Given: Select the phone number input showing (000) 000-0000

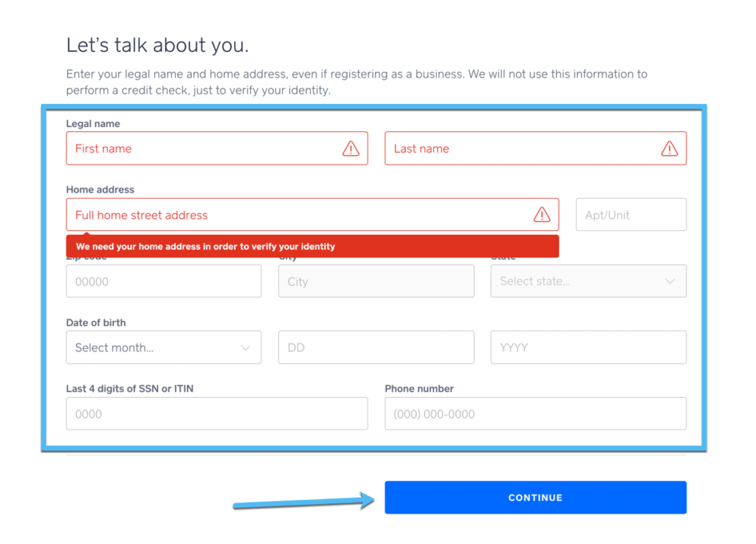Looking at the screenshot, I should [535, 414].
